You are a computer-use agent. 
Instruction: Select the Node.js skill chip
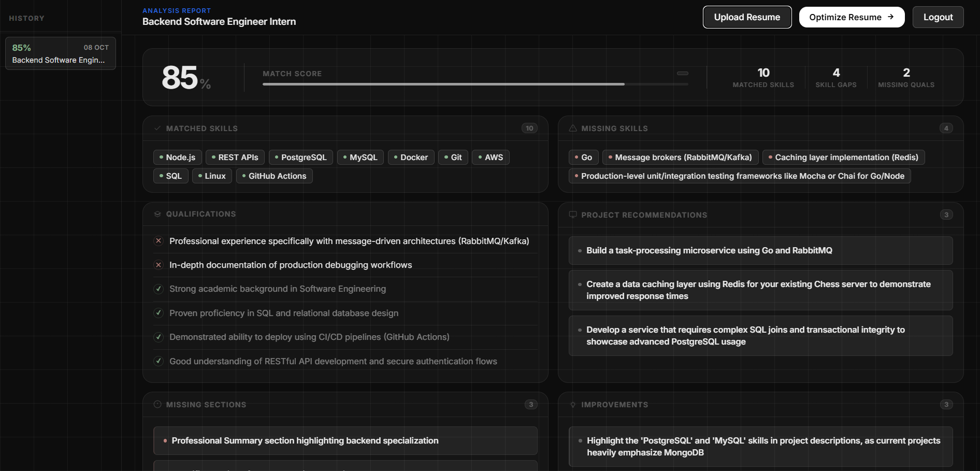coord(178,157)
